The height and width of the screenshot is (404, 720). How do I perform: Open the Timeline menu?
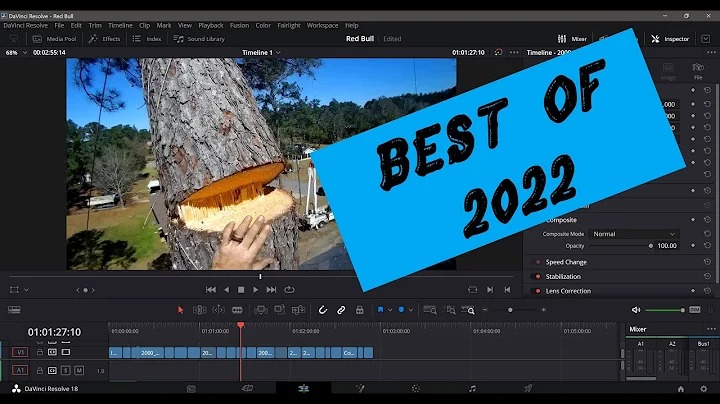(120, 26)
